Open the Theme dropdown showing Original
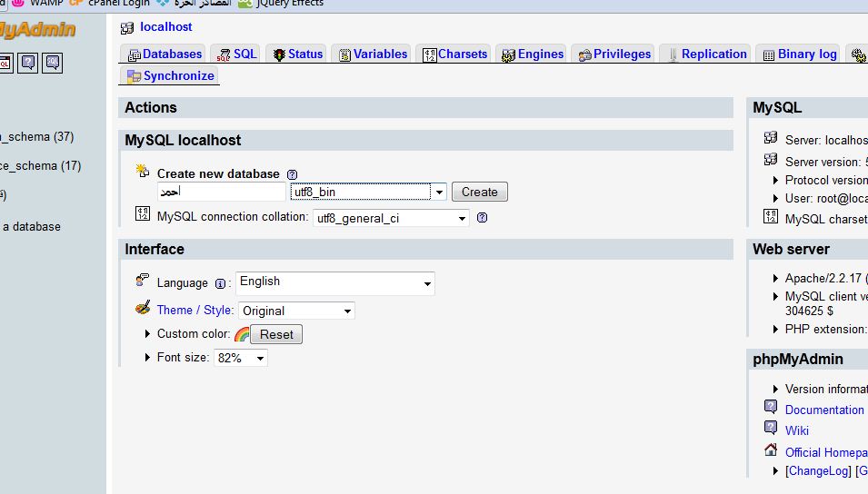This screenshot has width=868, height=494. [x=296, y=311]
